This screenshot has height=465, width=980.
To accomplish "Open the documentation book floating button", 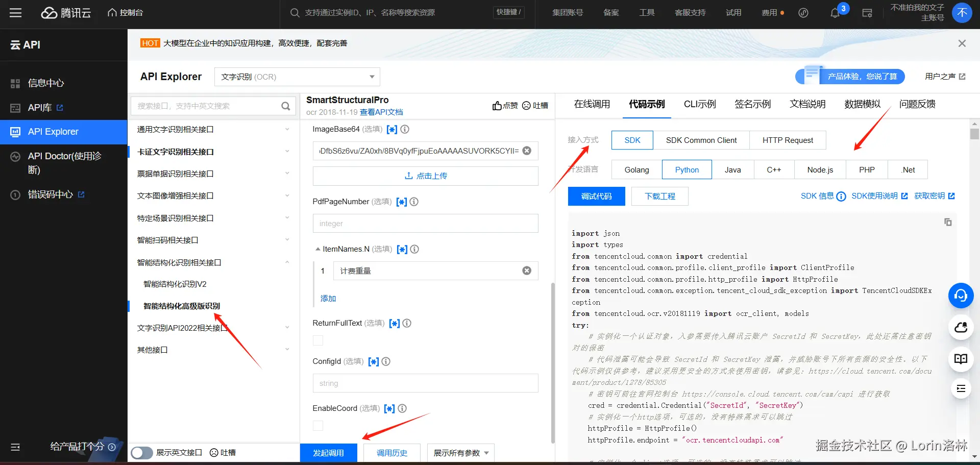I will [961, 359].
